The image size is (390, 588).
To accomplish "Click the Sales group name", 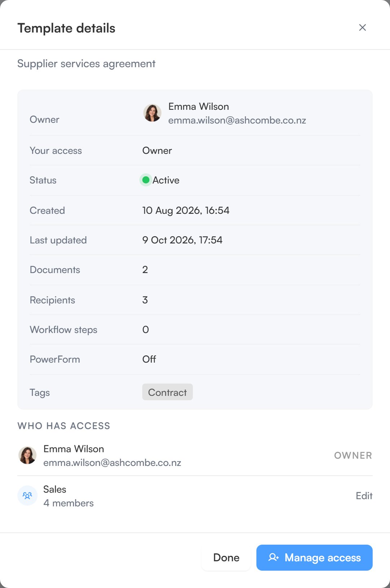I will pyautogui.click(x=55, y=489).
